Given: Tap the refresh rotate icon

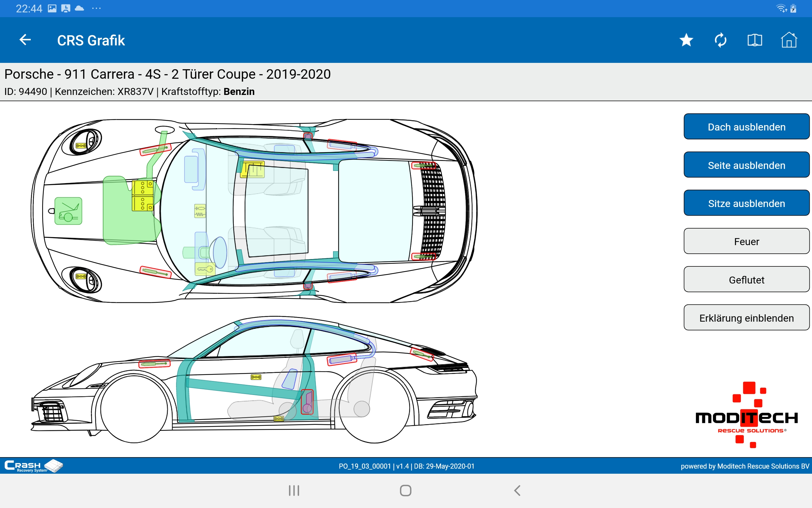Looking at the screenshot, I should (720, 40).
